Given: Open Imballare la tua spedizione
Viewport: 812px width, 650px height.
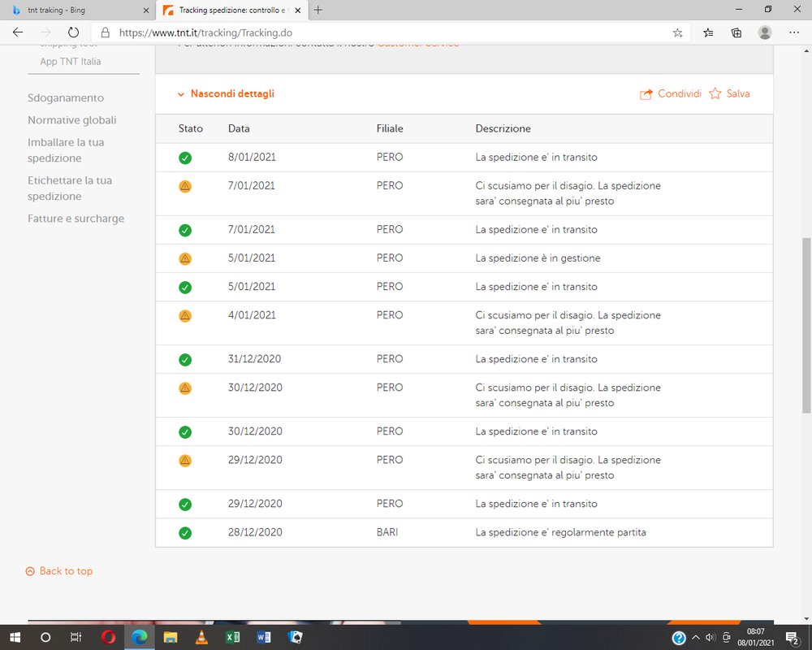Looking at the screenshot, I should coord(66,150).
